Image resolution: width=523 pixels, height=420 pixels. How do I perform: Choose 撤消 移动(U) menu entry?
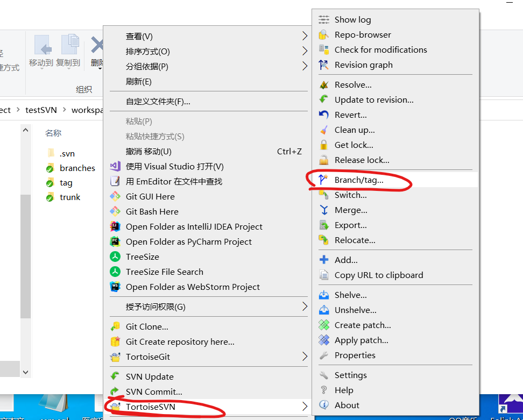(209, 151)
